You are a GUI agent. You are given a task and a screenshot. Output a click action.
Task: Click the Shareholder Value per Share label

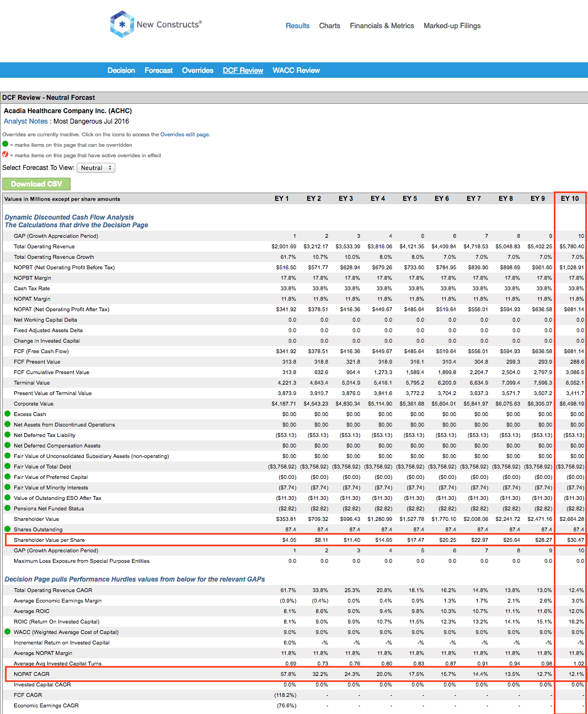[49, 540]
